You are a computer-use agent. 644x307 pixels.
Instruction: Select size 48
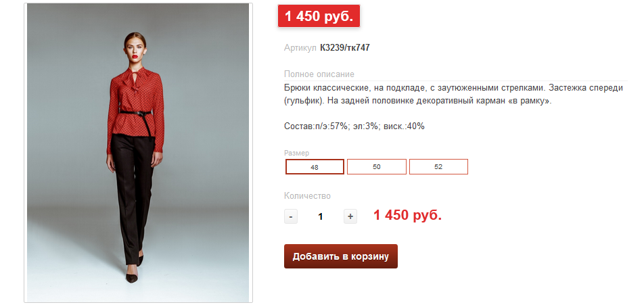point(315,167)
